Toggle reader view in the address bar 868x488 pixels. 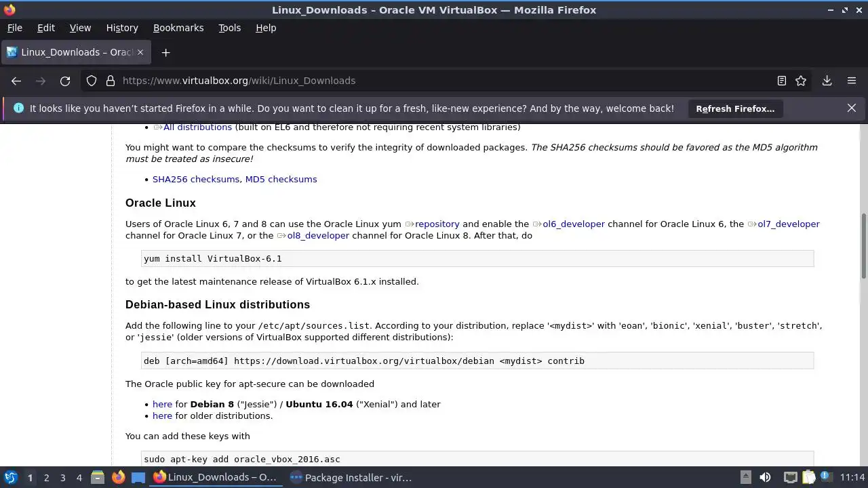coord(782,81)
